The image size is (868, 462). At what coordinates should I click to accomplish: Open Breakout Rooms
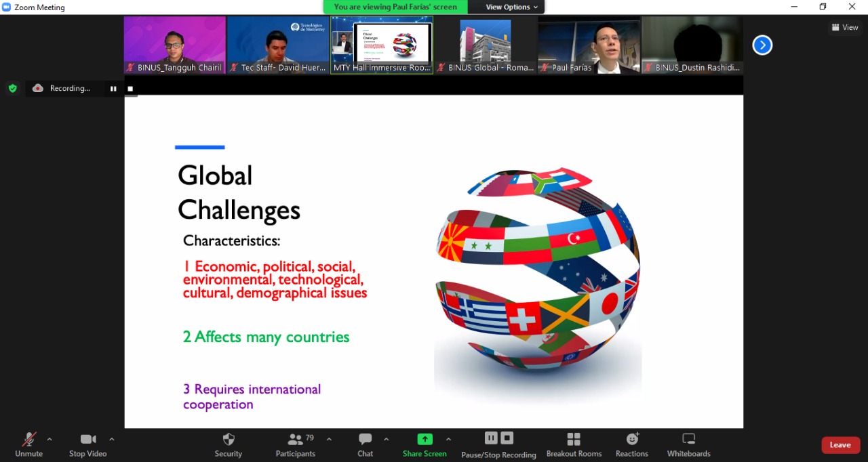pyautogui.click(x=574, y=444)
